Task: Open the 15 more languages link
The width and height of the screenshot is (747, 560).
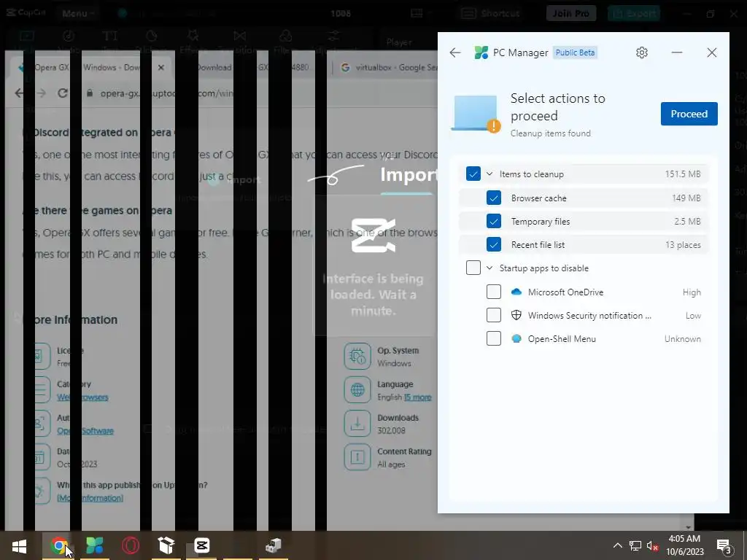Action: pyautogui.click(x=418, y=397)
